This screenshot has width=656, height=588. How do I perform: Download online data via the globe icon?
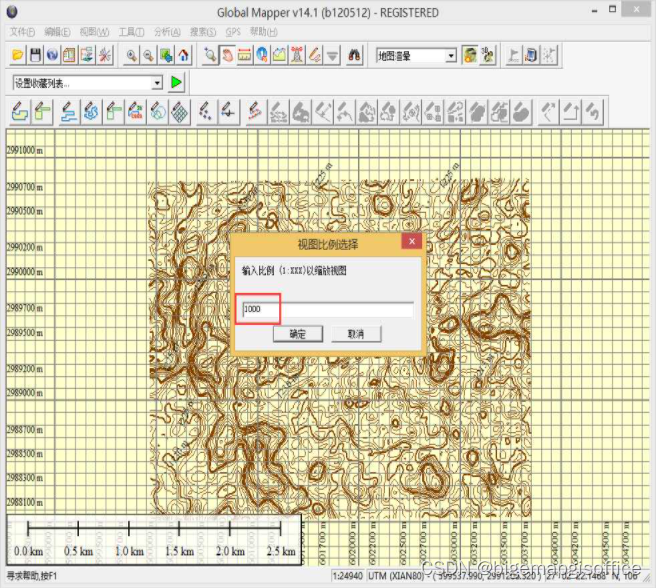tap(52, 55)
